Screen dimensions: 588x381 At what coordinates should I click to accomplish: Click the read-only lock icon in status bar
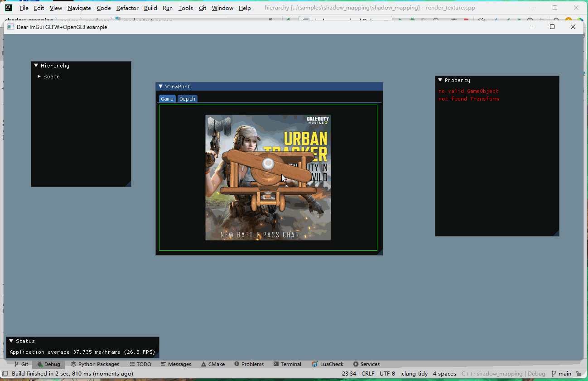578,374
